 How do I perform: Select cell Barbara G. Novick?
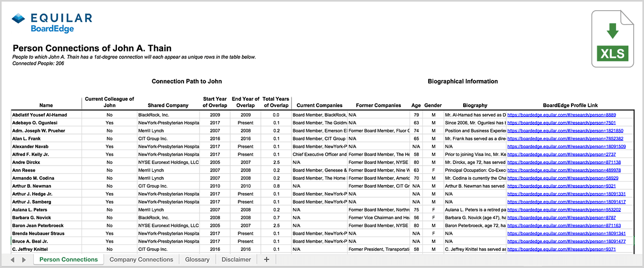point(46,218)
